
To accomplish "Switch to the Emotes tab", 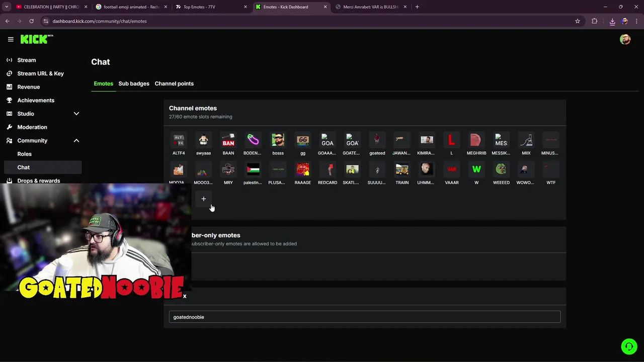I will (x=103, y=83).
